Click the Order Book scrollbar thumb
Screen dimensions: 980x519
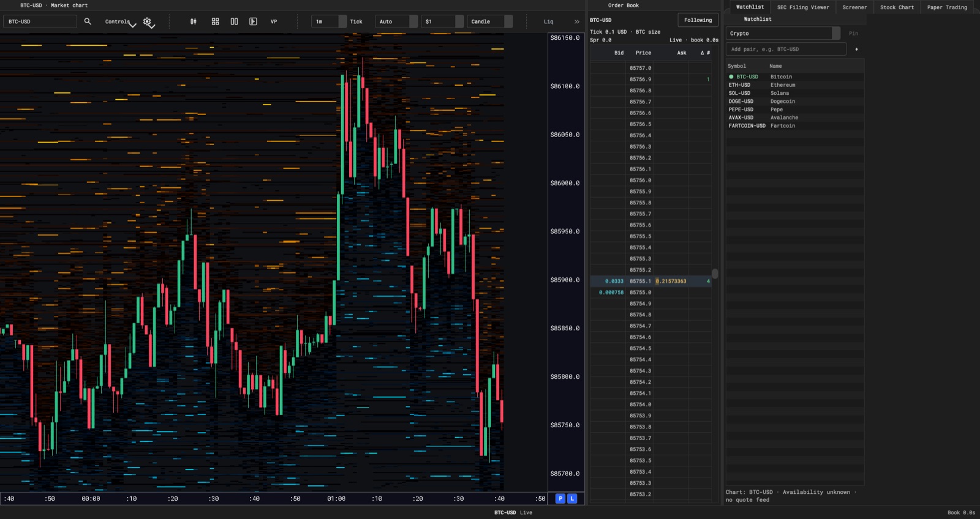point(715,274)
